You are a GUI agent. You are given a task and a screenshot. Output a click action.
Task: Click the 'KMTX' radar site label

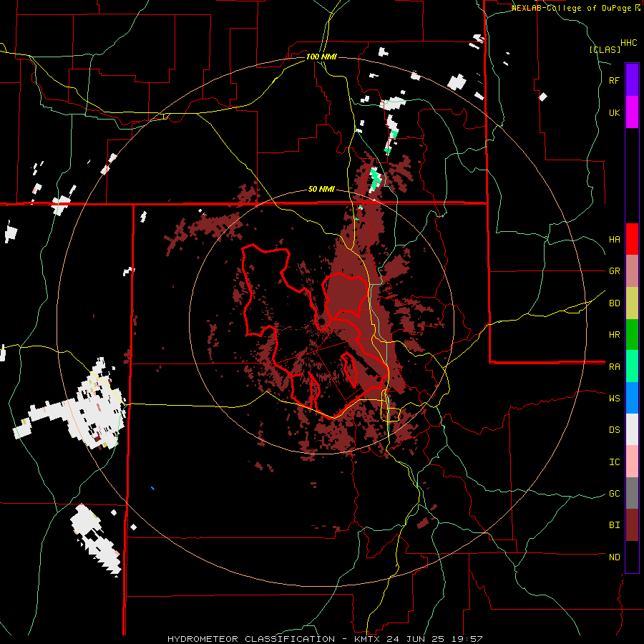pos(368,639)
